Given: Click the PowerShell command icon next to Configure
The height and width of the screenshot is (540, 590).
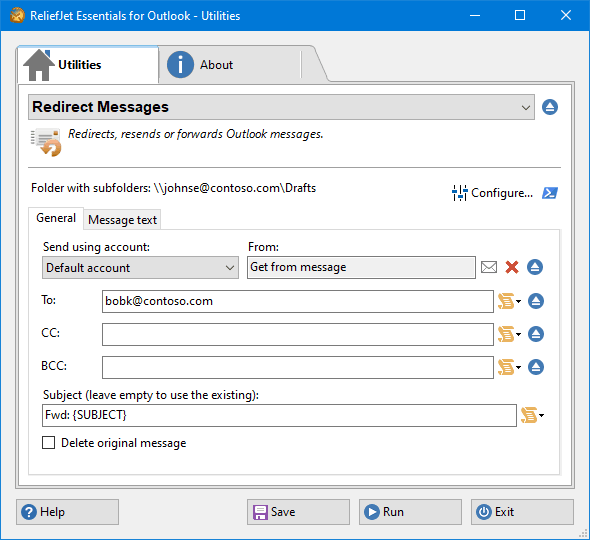Looking at the screenshot, I should point(550,193).
